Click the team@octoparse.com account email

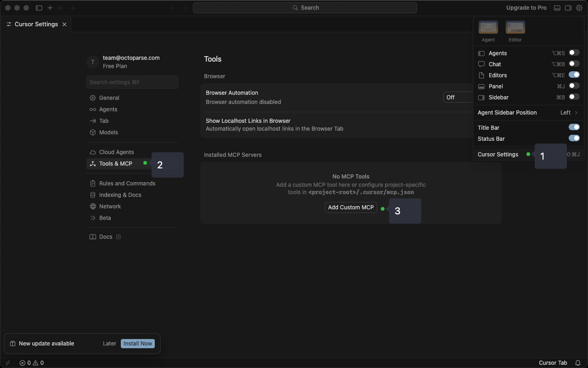[x=131, y=58]
